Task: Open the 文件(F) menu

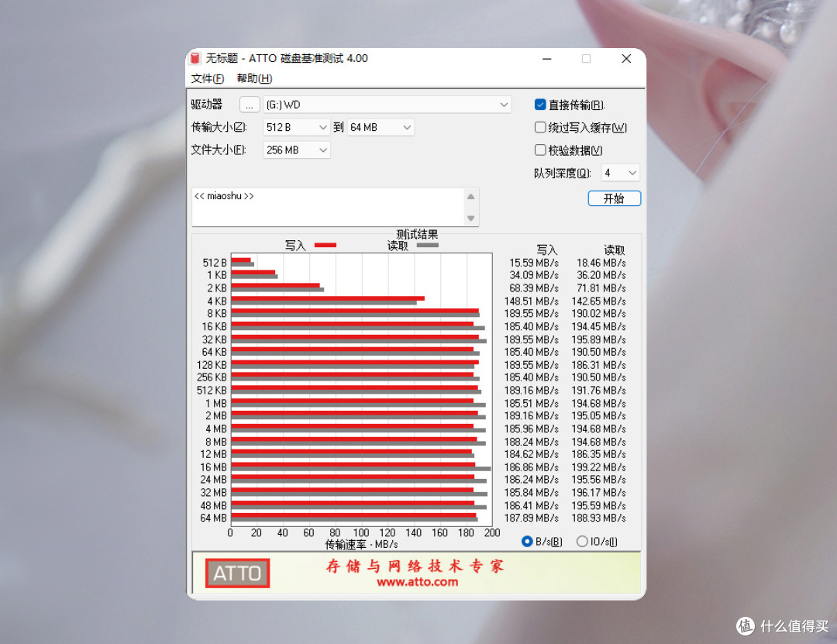Action: point(208,78)
